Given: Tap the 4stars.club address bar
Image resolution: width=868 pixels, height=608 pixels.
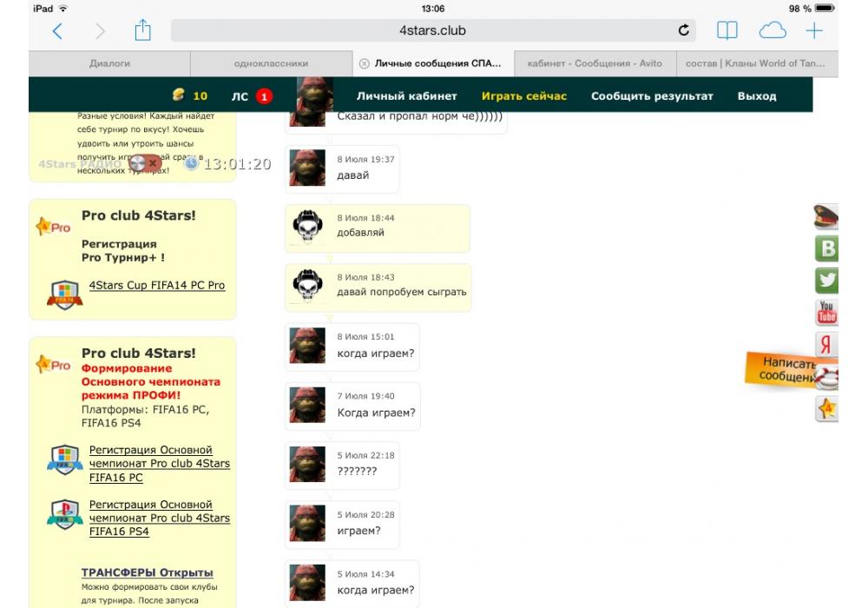Looking at the screenshot, I should tap(432, 31).
